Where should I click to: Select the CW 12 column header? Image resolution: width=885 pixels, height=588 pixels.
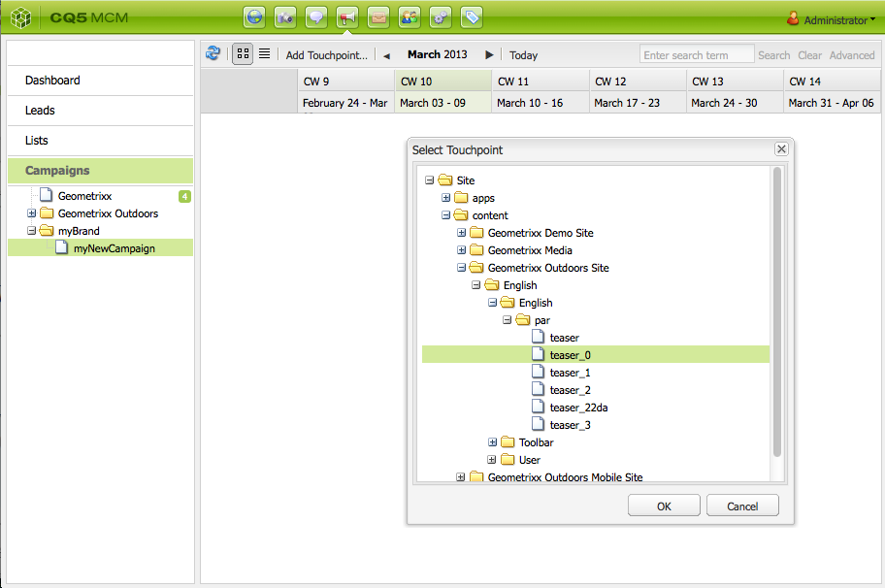[x=638, y=82]
